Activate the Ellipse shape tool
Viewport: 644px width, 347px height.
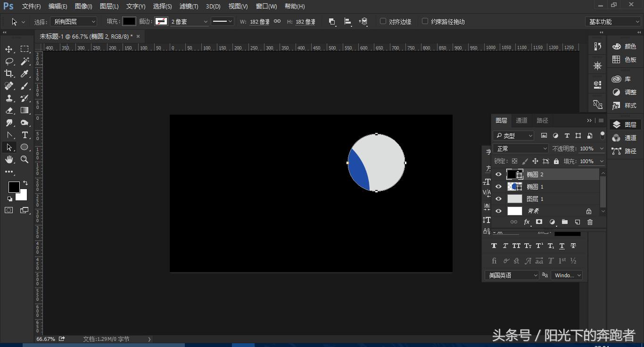click(25, 147)
